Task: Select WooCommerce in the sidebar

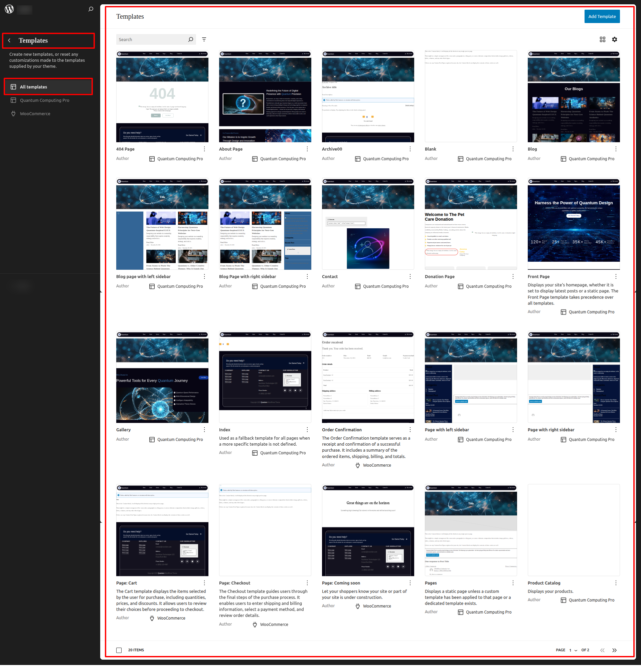Action: pos(35,114)
